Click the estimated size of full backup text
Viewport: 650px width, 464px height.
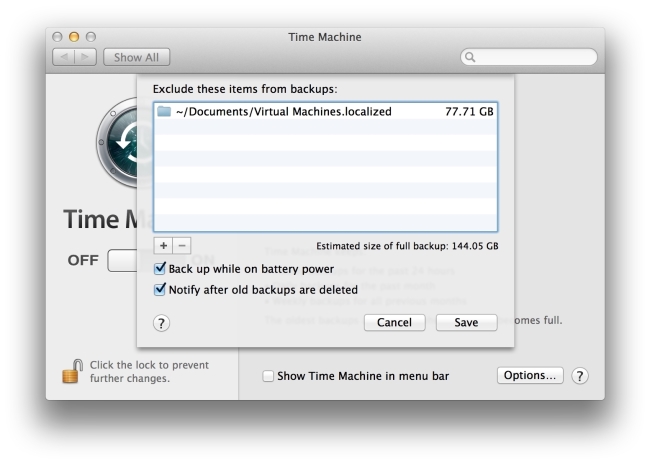[x=407, y=246]
